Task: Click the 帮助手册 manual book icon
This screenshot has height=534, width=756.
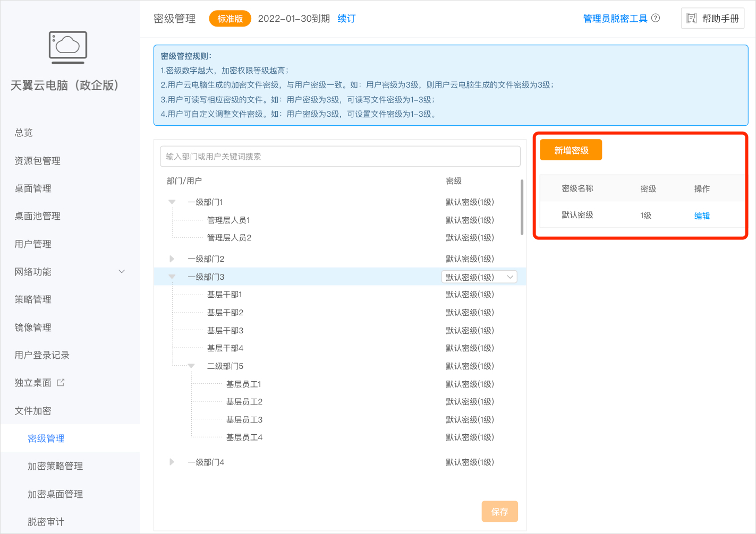Action: [692, 18]
